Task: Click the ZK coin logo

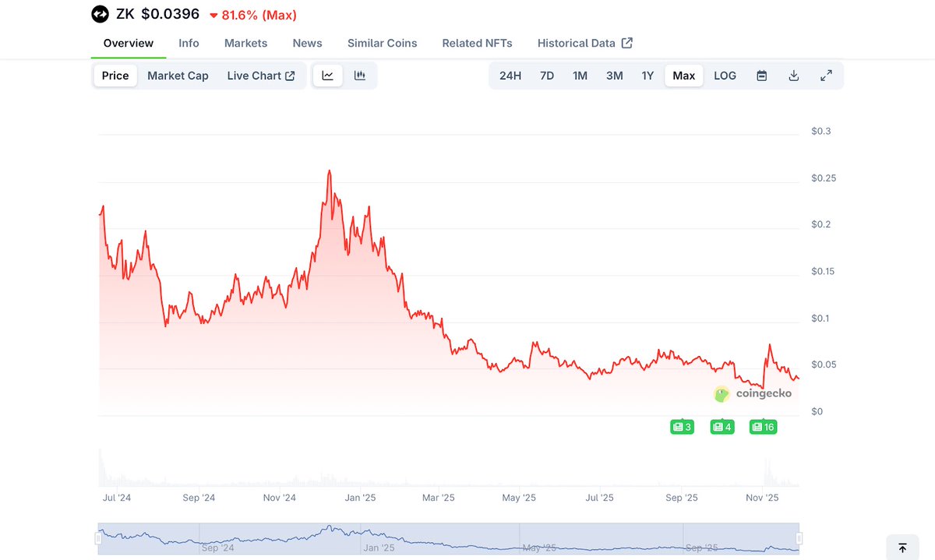Action: click(101, 15)
